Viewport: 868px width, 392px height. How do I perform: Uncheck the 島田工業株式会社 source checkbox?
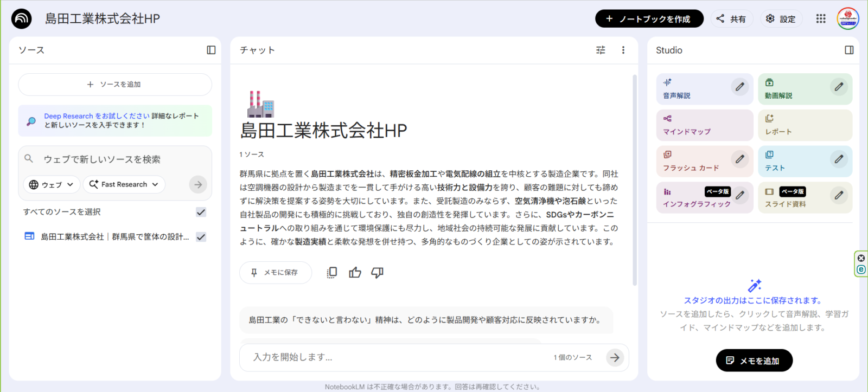pyautogui.click(x=201, y=237)
